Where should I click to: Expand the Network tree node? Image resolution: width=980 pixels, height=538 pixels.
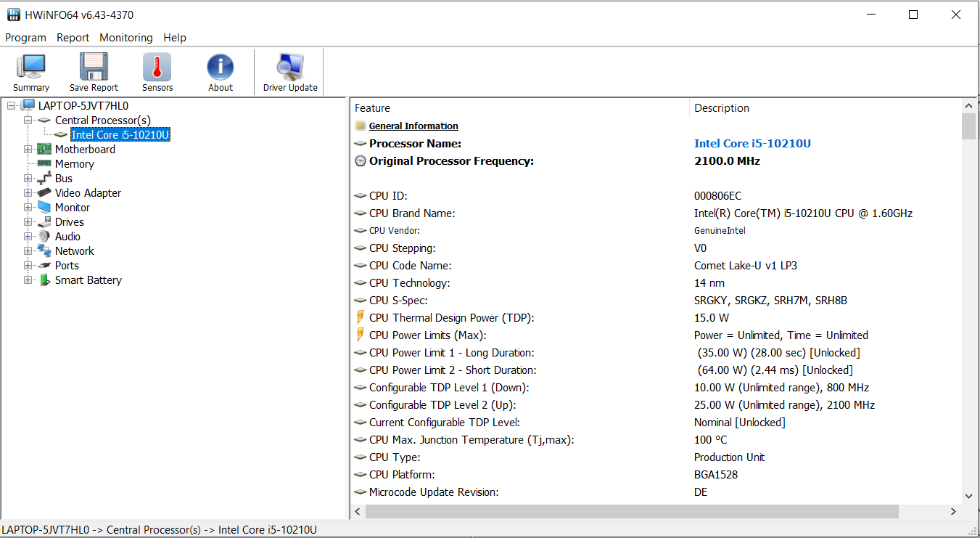[x=28, y=251]
